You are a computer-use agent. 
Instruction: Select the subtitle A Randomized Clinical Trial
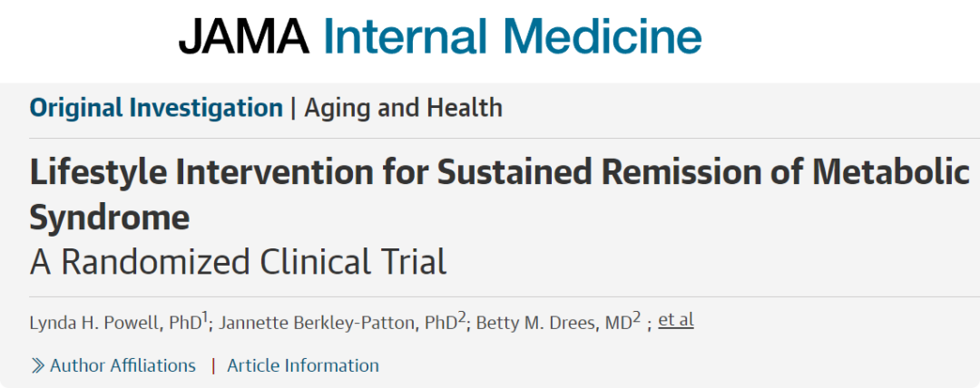tap(238, 262)
